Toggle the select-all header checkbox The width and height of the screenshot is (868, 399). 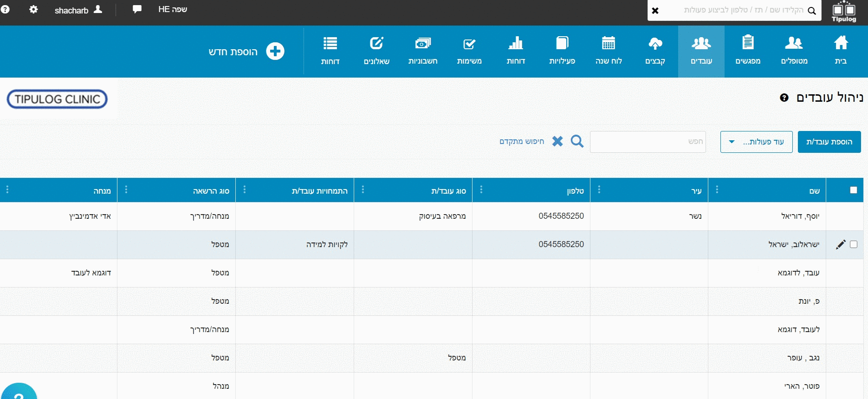point(853,190)
